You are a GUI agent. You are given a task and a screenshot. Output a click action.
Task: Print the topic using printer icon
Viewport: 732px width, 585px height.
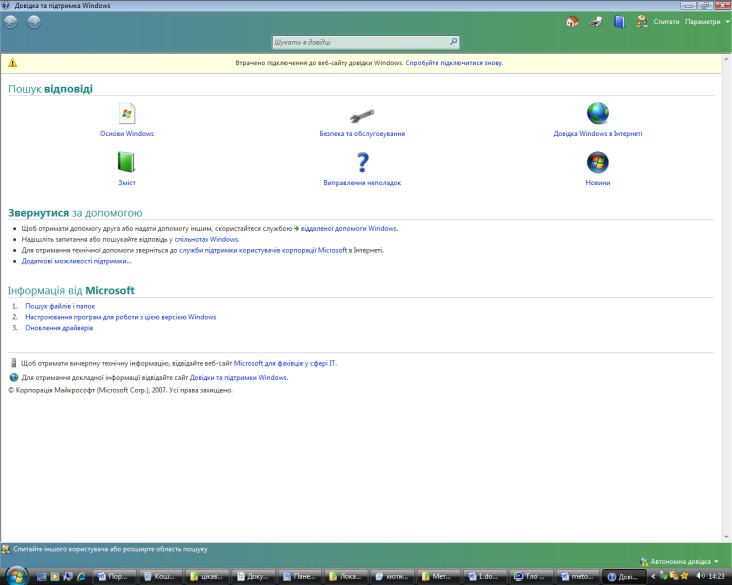[x=596, y=21]
